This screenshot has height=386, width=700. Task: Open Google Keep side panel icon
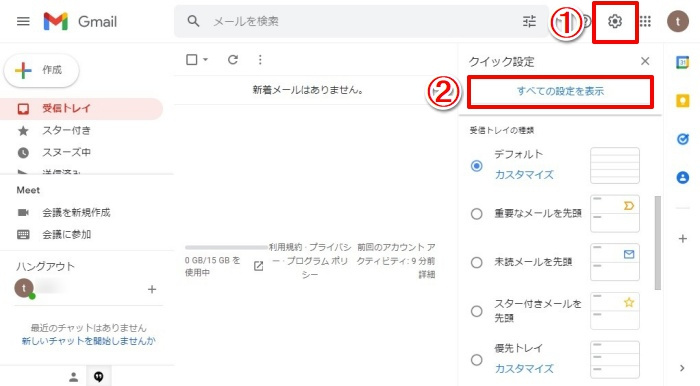pyautogui.click(x=683, y=101)
